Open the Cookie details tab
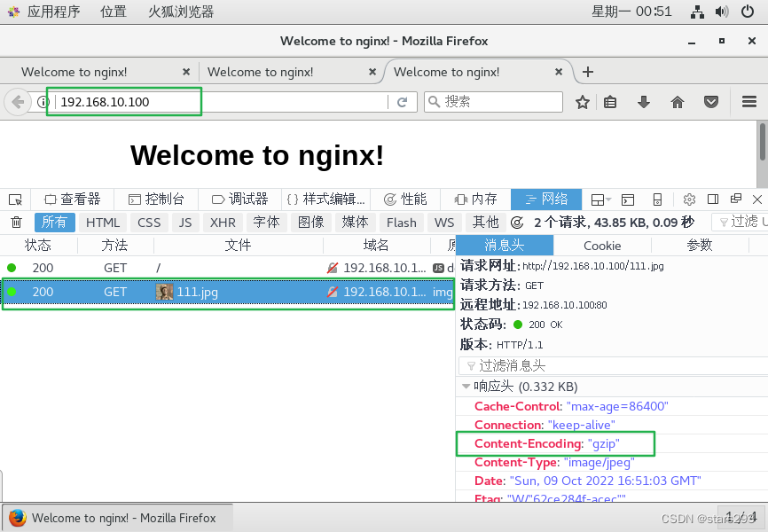 click(x=602, y=245)
